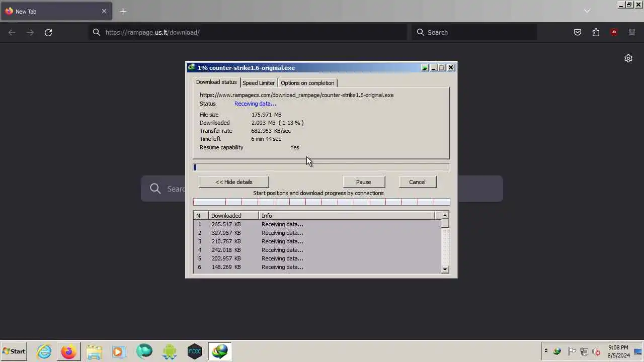
Task: Click the Downloaded column header
Action: point(233,216)
